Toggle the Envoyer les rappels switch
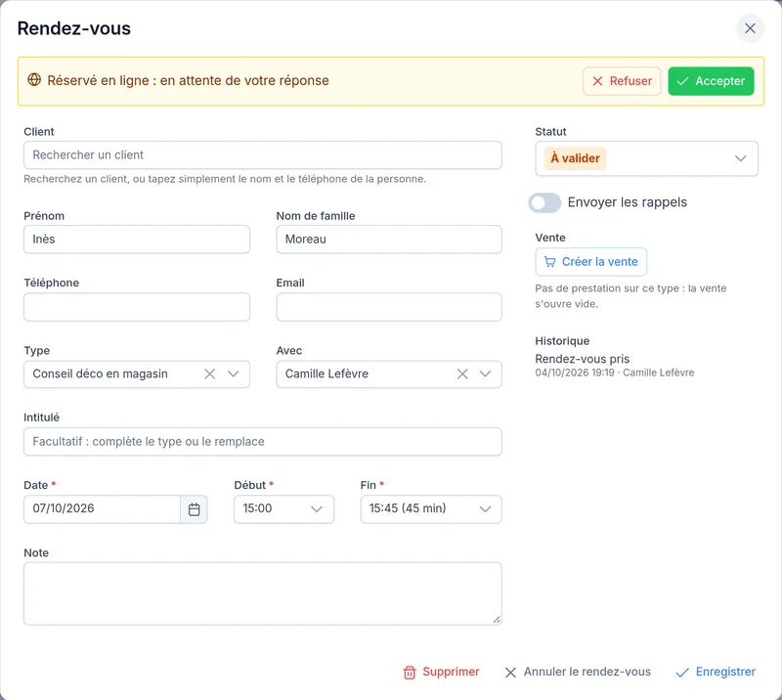782x700 pixels. tap(544, 202)
